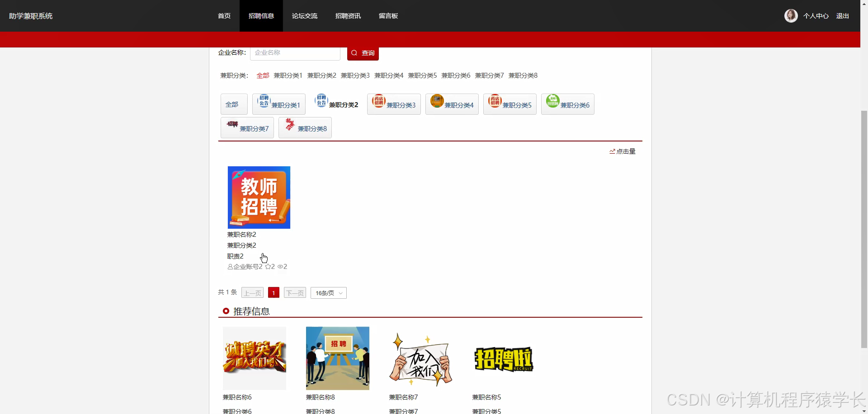Filter by 兼职分类2 text link
The height and width of the screenshot is (414, 868).
pyautogui.click(x=322, y=75)
